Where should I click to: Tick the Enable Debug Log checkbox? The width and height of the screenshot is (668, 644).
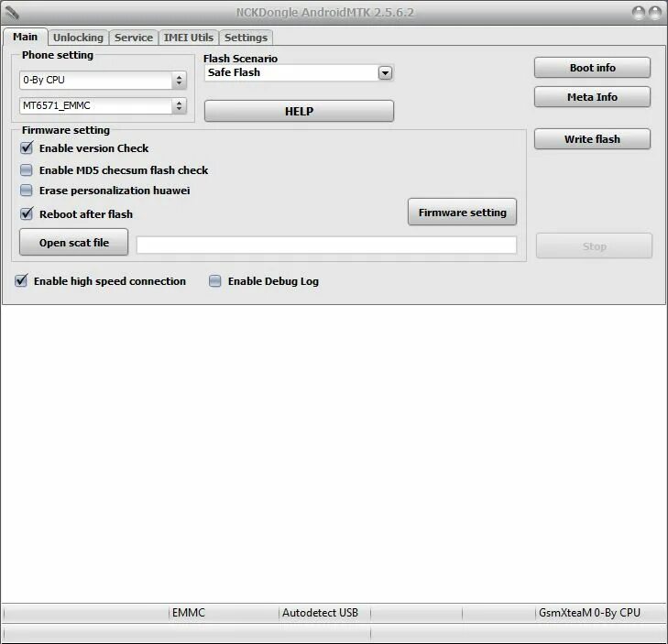(215, 280)
